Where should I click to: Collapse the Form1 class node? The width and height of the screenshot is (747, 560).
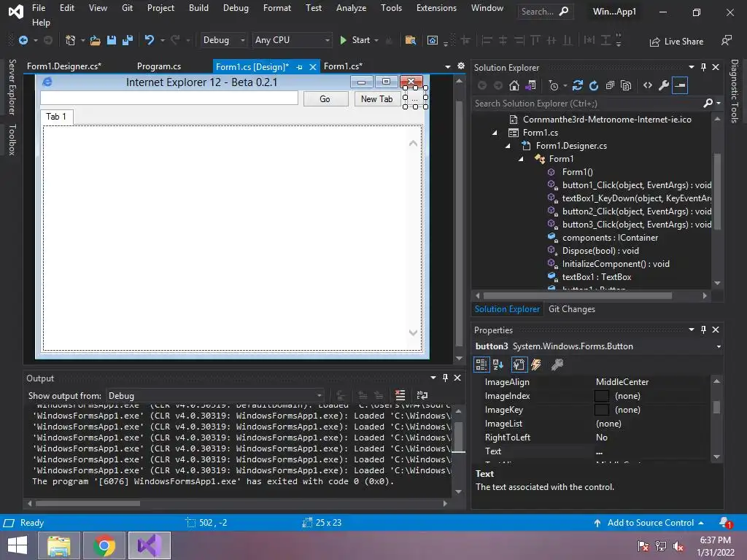(521, 159)
